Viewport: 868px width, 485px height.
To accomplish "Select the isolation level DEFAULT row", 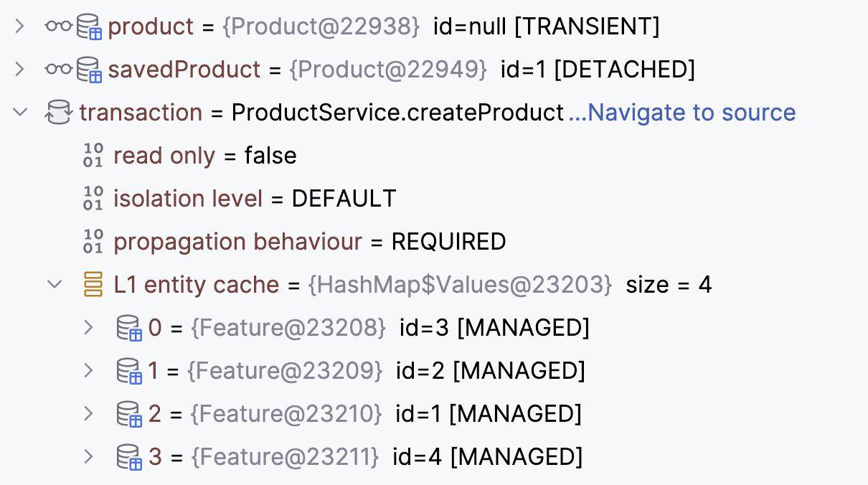I will click(254, 199).
